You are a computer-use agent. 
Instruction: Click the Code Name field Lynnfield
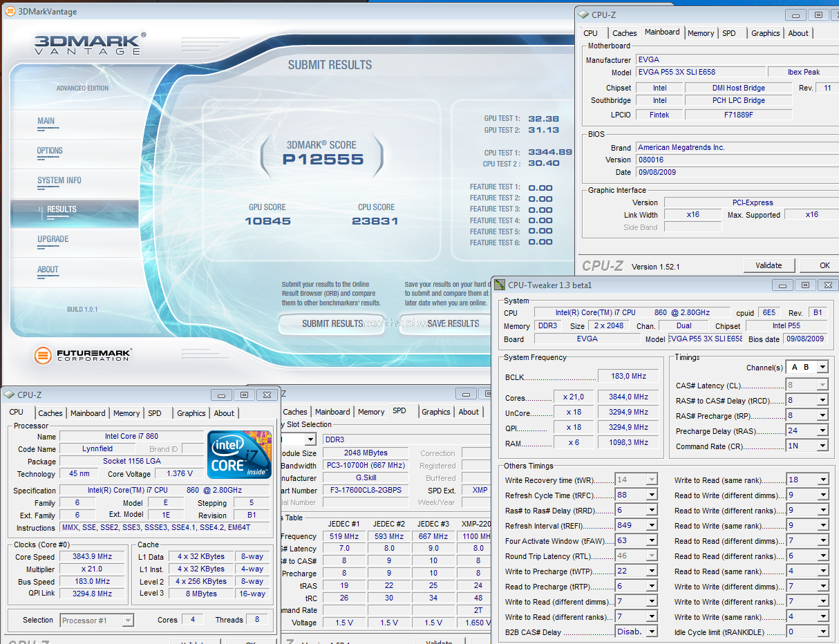tap(97, 448)
